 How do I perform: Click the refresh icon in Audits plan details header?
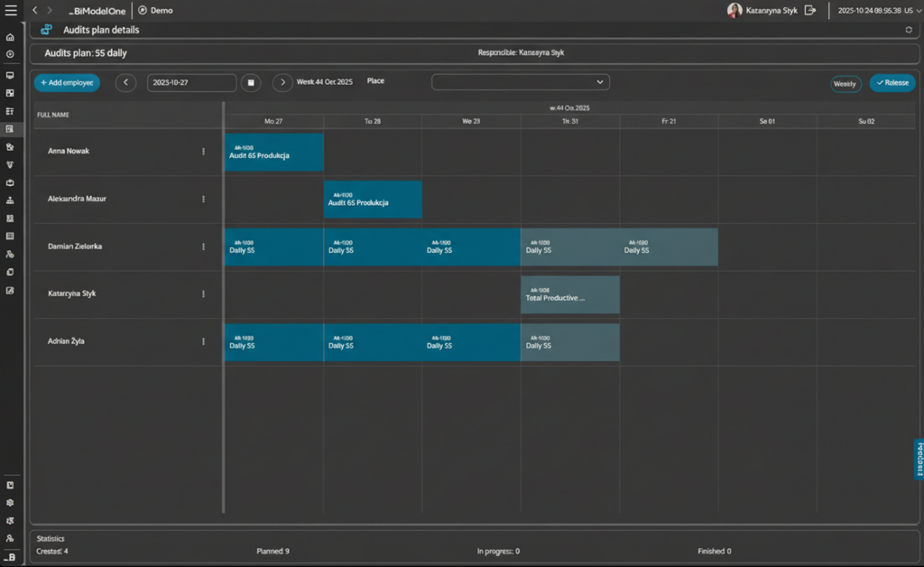tap(909, 30)
